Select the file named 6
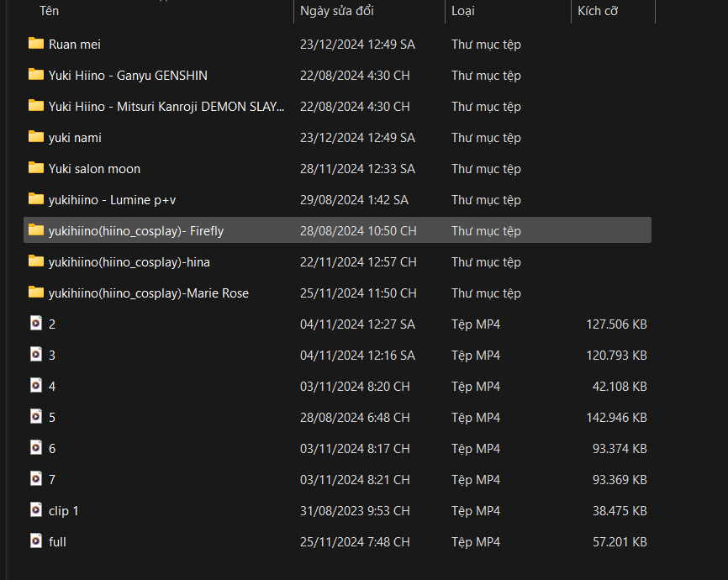 point(52,448)
